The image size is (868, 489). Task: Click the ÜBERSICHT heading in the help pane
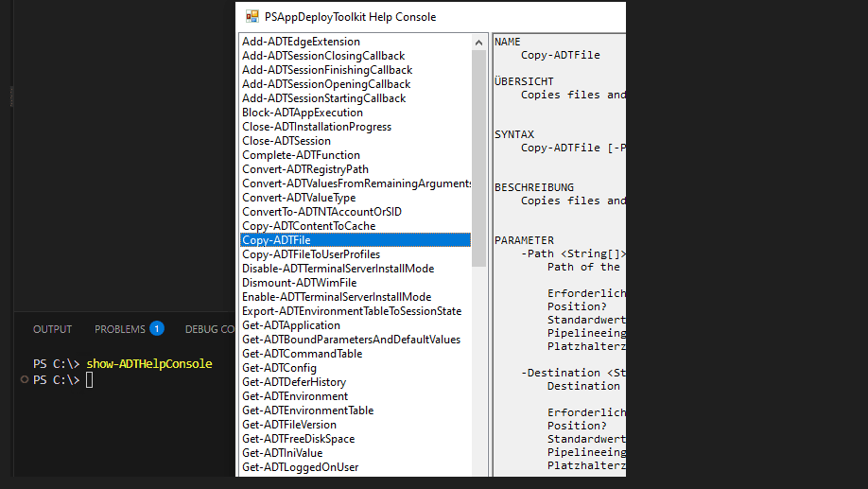[x=524, y=80]
